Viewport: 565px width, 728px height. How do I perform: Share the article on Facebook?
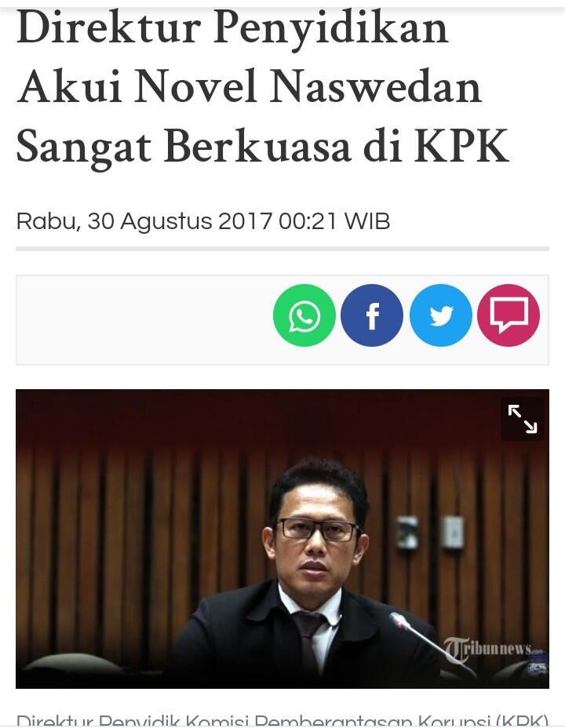[x=372, y=315]
